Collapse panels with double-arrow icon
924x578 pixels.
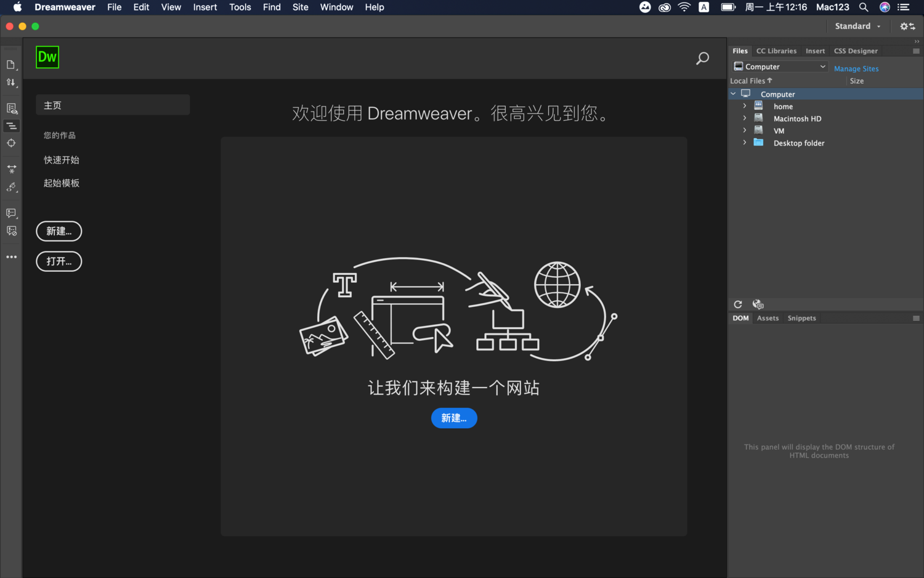(917, 41)
